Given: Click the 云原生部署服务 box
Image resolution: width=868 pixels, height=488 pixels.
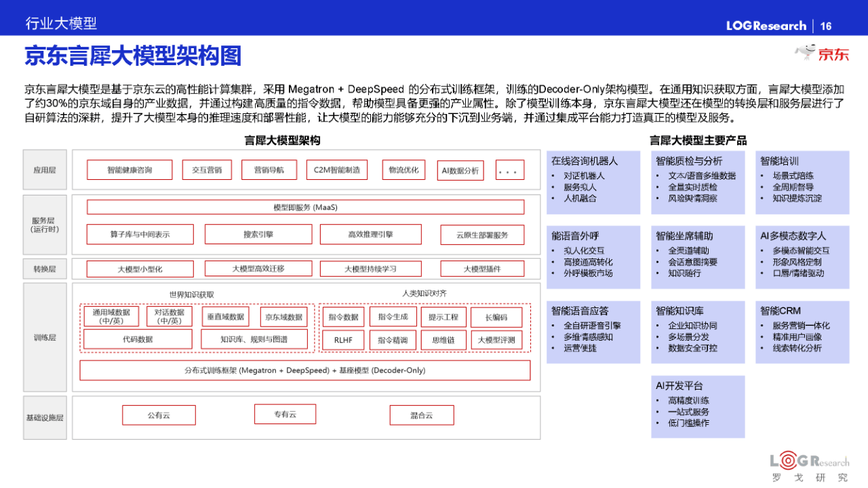Looking at the screenshot, I should tap(482, 235).
